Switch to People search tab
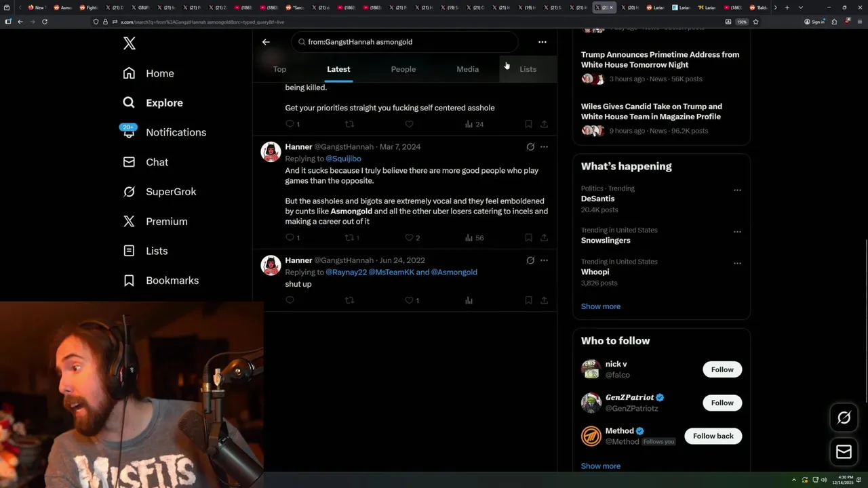868x488 pixels. pos(403,69)
